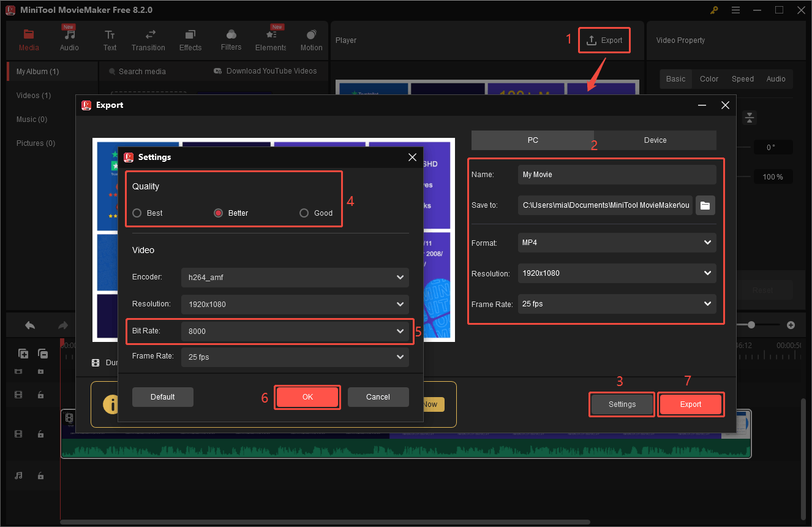Screen dimensions: 812x527
Task: Click the gold key upgrade icon
Action: tap(715, 10)
